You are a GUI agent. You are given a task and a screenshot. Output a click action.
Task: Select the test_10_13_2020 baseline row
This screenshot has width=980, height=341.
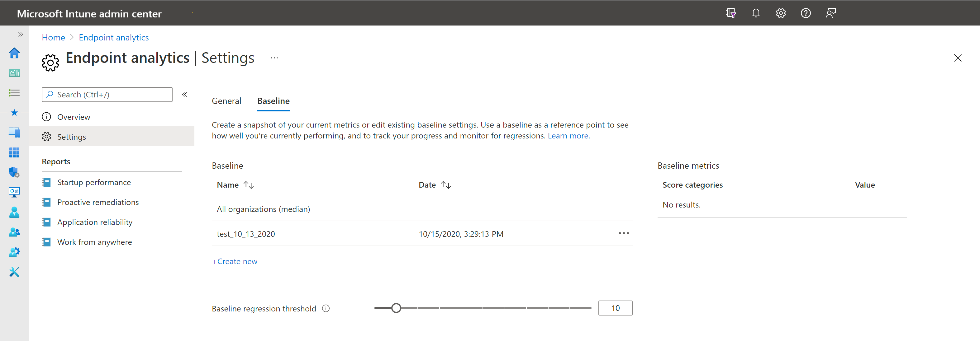(422, 234)
